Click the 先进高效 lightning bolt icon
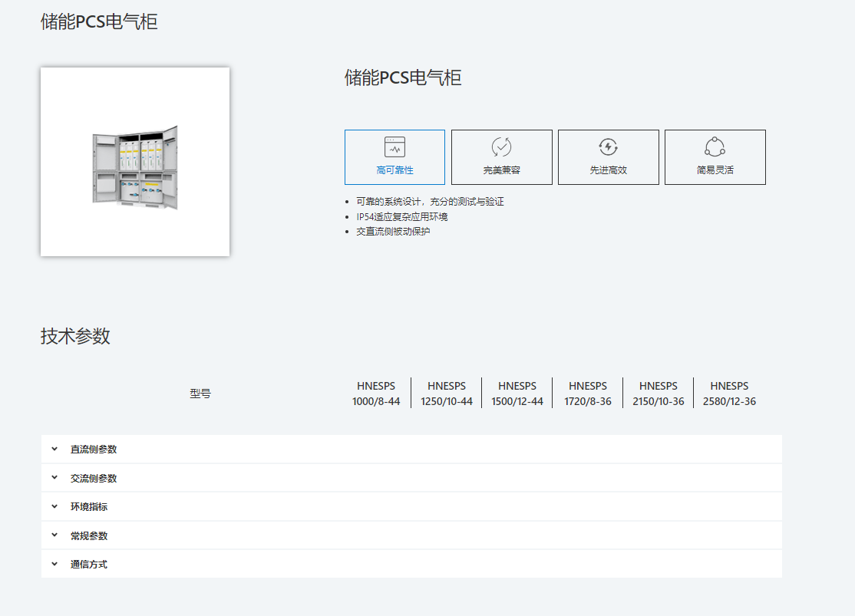Image resolution: width=855 pixels, height=616 pixels. 608,147
